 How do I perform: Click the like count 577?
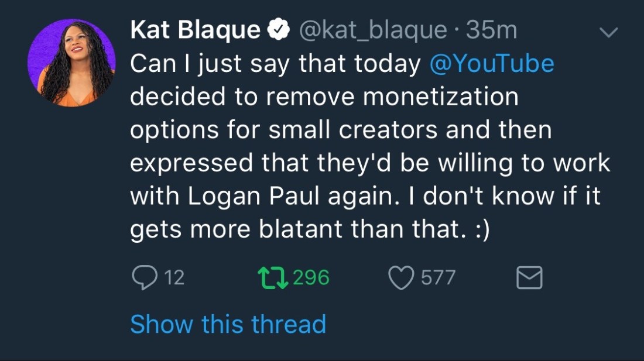pos(437,277)
